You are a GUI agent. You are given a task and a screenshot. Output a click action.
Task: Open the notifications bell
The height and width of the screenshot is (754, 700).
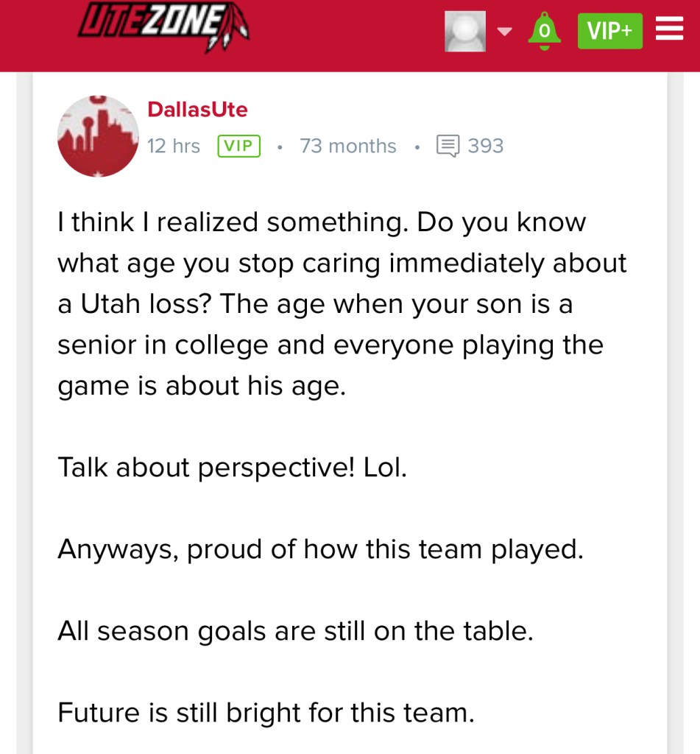[x=544, y=32]
